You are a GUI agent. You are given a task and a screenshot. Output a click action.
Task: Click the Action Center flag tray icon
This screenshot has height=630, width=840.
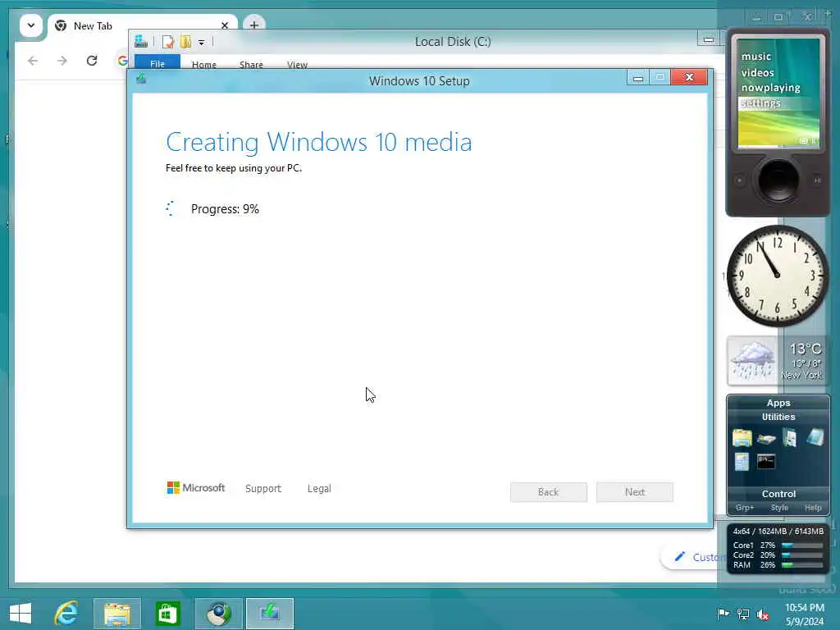pyautogui.click(x=723, y=614)
